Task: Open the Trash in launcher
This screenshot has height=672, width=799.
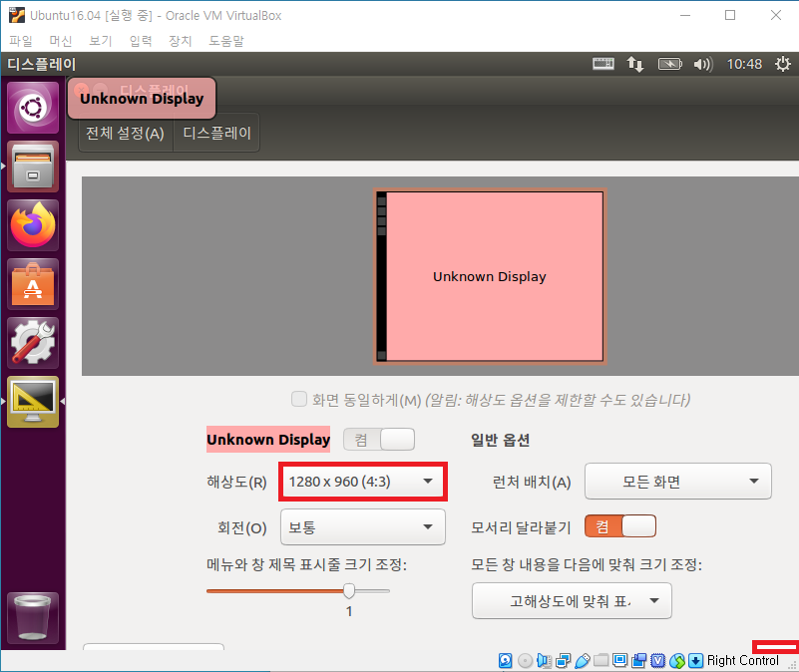Action: (x=33, y=618)
